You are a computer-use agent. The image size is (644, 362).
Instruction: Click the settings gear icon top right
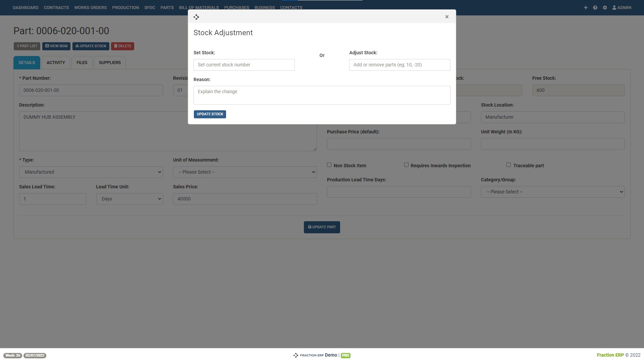tap(605, 7)
